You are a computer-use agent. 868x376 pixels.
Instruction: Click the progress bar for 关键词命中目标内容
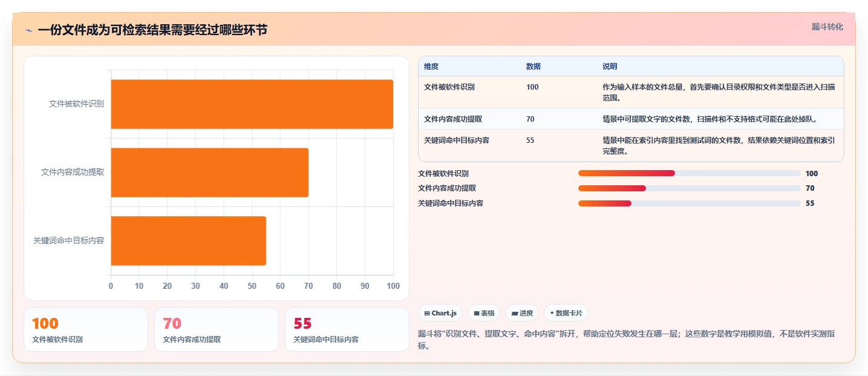(690, 203)
